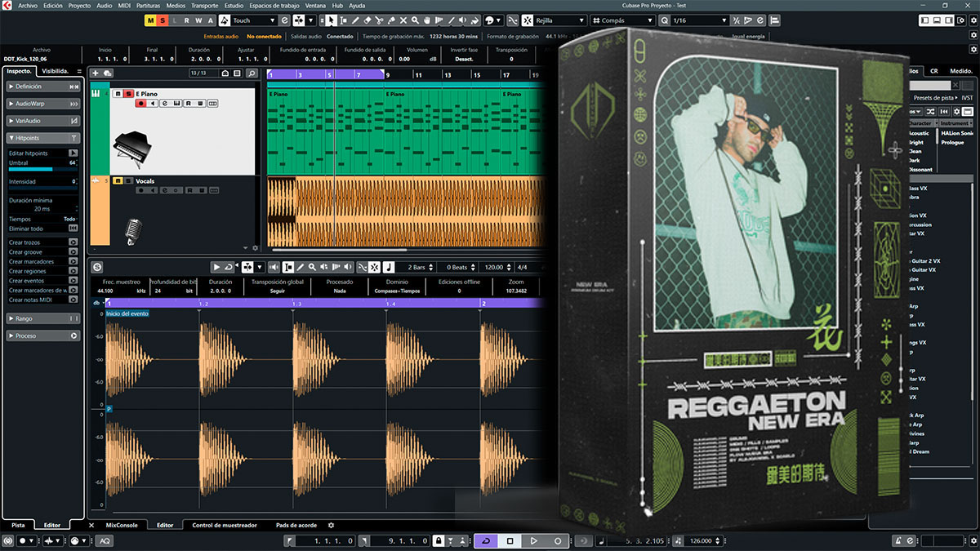Viewport: 980px width, 551px height.
Task: Open the Touch automation mode dropdown
Action: pyautogui.click(x=254, y=20)
